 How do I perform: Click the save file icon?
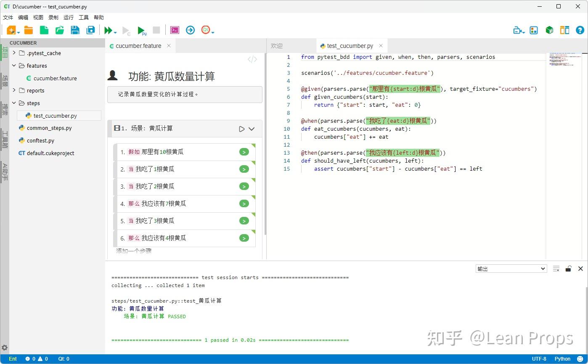(x=75, y=30)
